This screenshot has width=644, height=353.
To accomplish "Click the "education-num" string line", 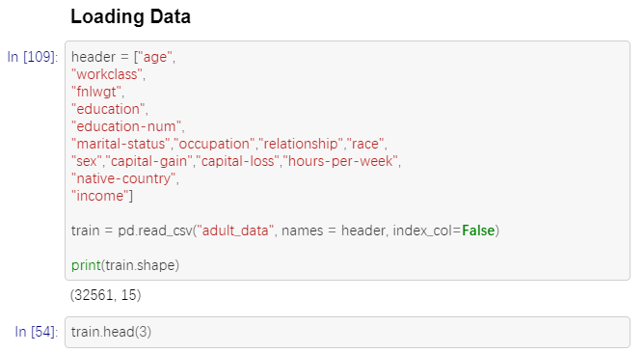I will pyautogui.click(x=126, y=126).
